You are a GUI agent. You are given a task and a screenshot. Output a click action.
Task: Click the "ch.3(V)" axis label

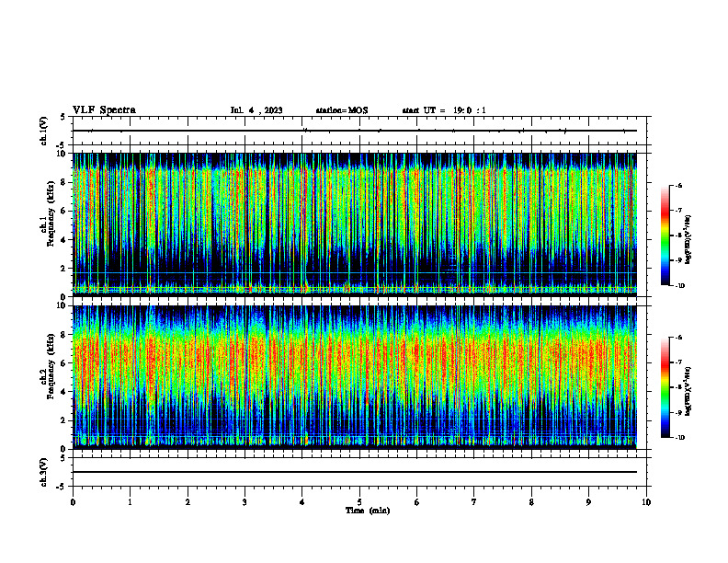coord(43,472)
